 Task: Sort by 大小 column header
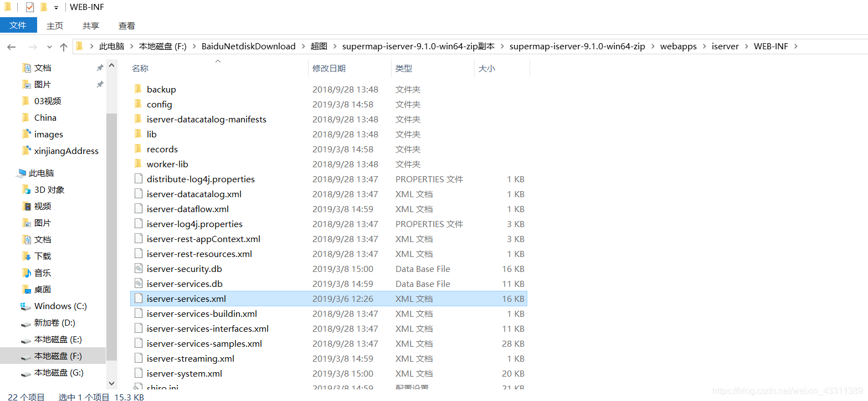click(x=486, y=68)
